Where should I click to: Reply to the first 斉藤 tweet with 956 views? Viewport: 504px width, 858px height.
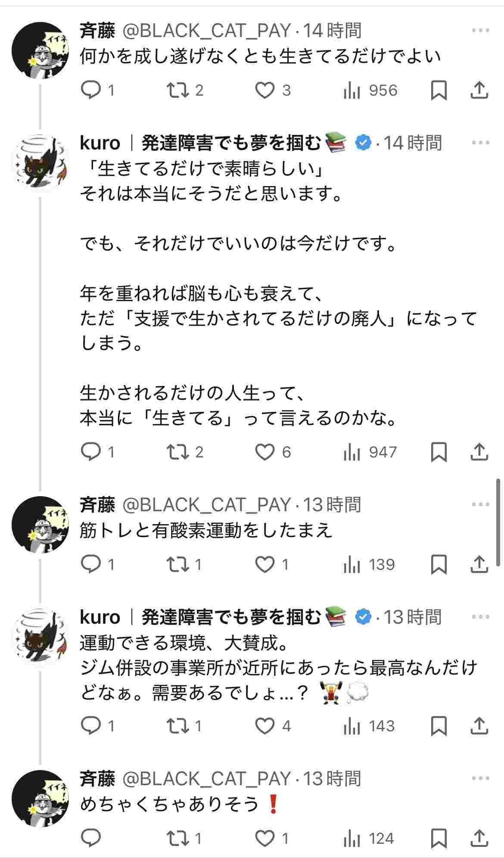[97, 90]
